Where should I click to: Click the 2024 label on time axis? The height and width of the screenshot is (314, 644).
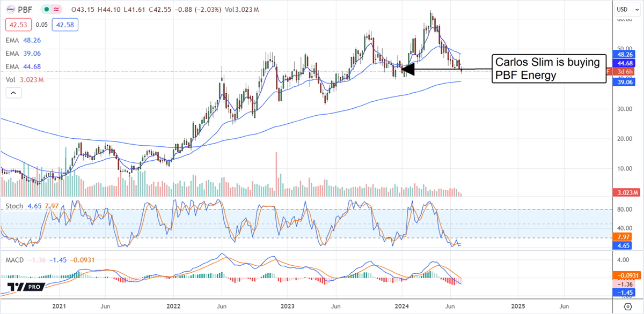tap(402, 306)
